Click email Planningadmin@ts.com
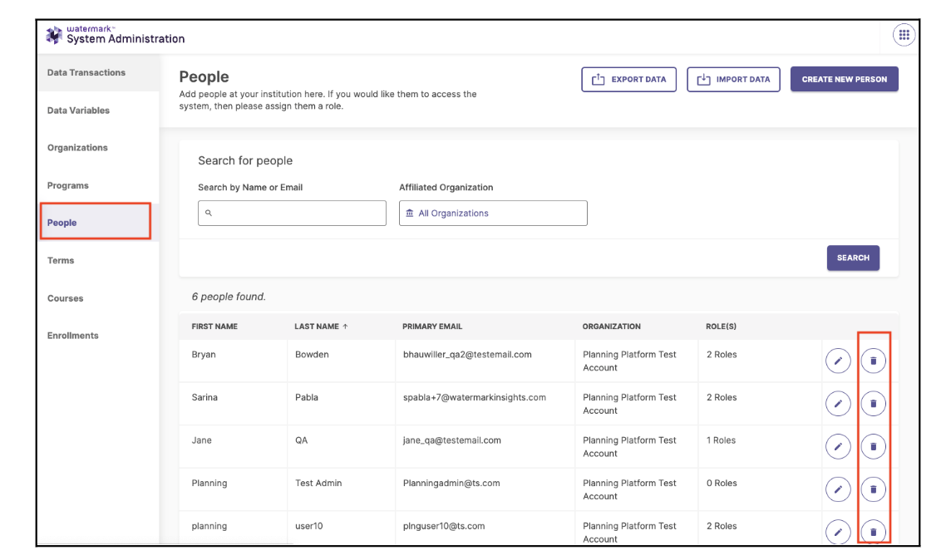The width and height of the screenshot is (946, 560). [x=451, y=483]
